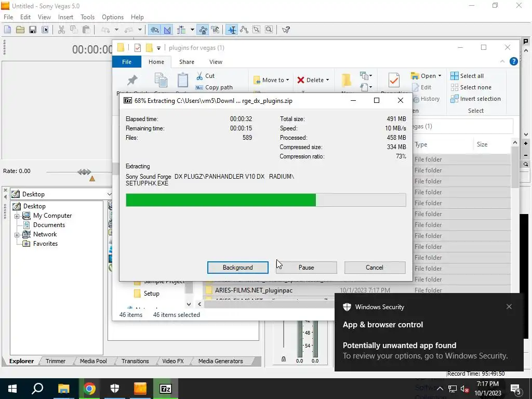Click Select all in Explorer ribbon
This screenshot has width=532, height=399.
(467, 76)
